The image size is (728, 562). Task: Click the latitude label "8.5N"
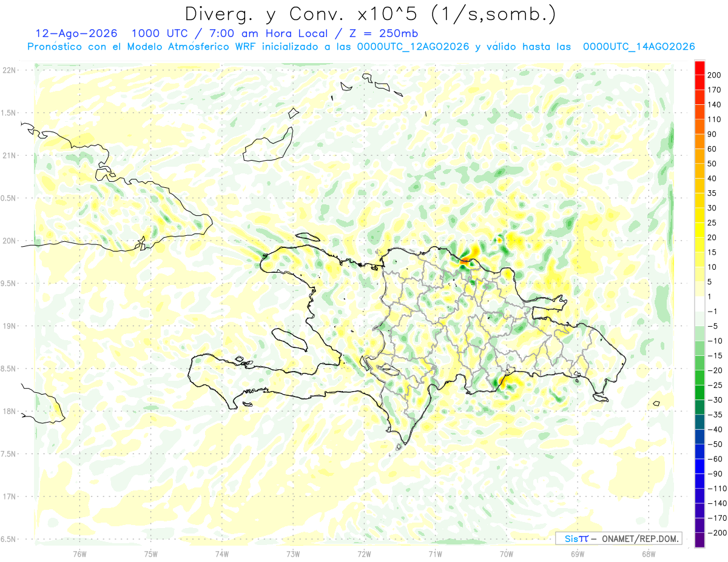tap(8, 369)
